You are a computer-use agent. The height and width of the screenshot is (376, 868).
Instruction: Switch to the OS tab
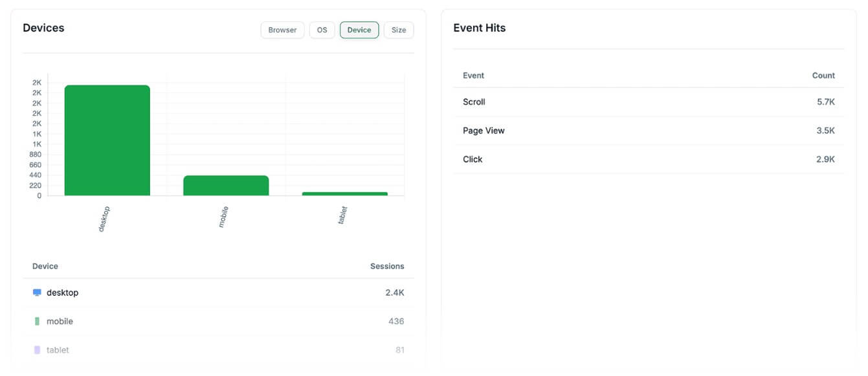[322, 30]
